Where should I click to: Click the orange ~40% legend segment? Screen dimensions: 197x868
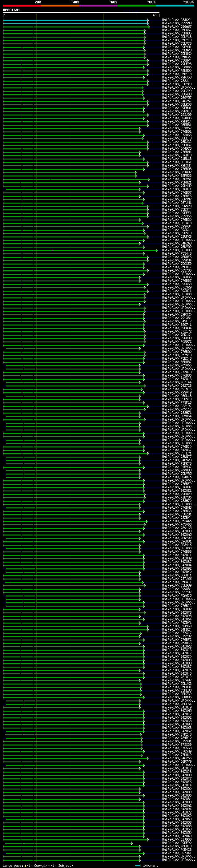tap(61, 6)
